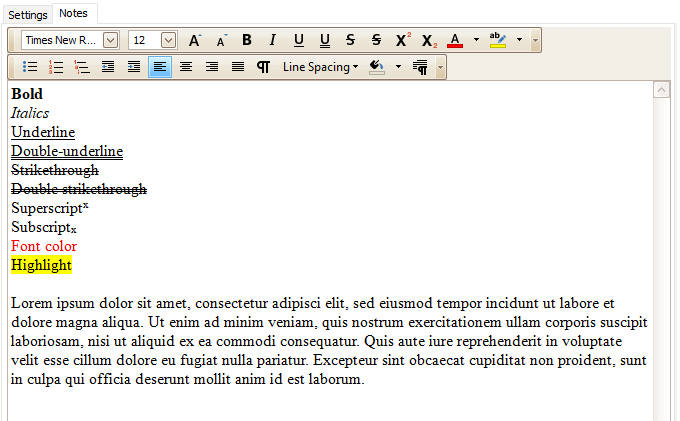The width and height of the screenshot is (680, 421).
Task: Toggle superscript formatting
Action: [x=403, y=40]
